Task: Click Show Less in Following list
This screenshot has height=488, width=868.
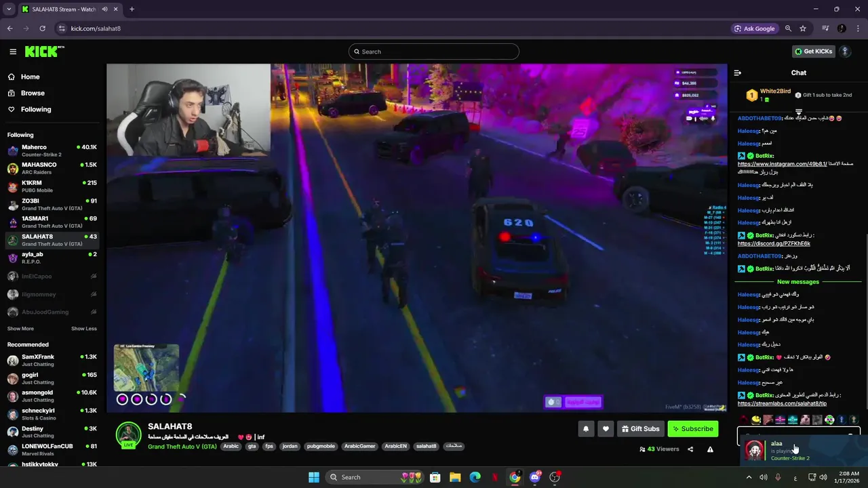Action: click(84, 329)
